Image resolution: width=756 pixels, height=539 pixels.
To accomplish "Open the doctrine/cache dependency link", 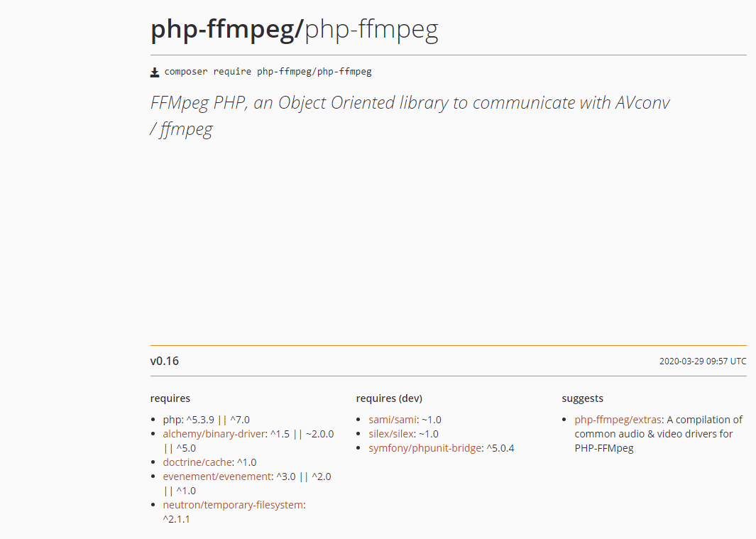I will (x=197, y=462).
